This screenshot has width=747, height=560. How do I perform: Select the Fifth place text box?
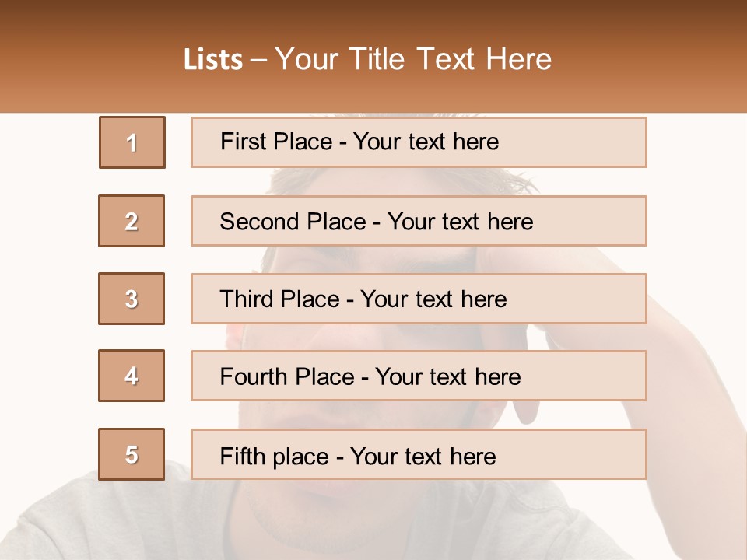[x=419, y=454]
